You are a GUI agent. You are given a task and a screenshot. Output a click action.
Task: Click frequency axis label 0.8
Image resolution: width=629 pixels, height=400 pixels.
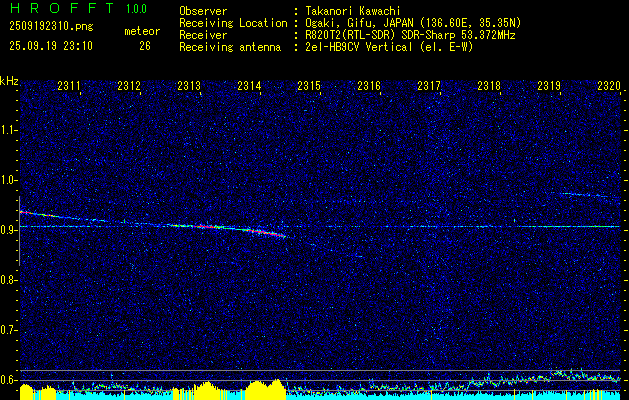8,280
